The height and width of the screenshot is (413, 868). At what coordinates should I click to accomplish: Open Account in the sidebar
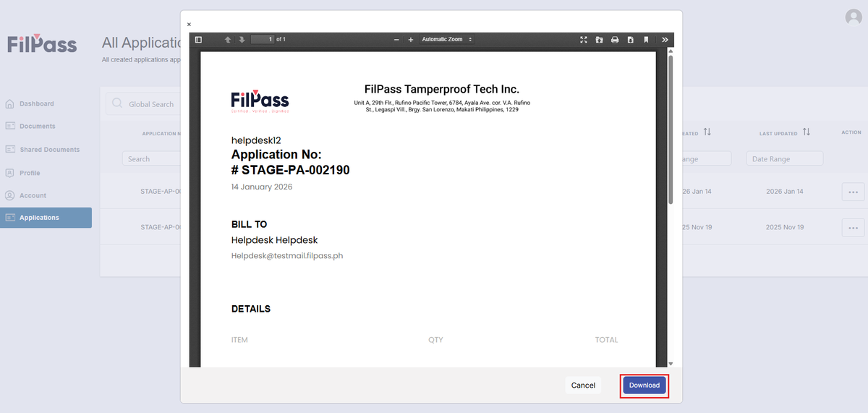(x=33, y=195)
